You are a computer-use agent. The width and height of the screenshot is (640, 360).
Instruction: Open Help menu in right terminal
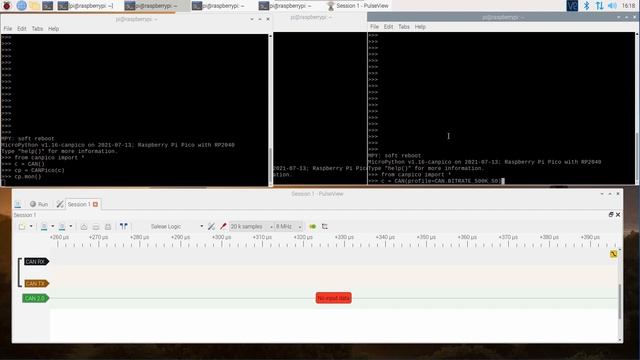pyautogui.click(x=420, y=27)
